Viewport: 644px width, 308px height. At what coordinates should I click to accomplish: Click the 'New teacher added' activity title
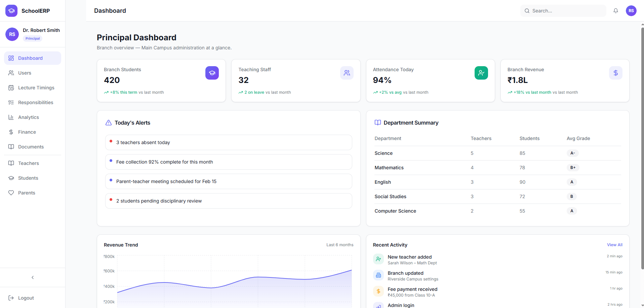[x=410, y=257]
